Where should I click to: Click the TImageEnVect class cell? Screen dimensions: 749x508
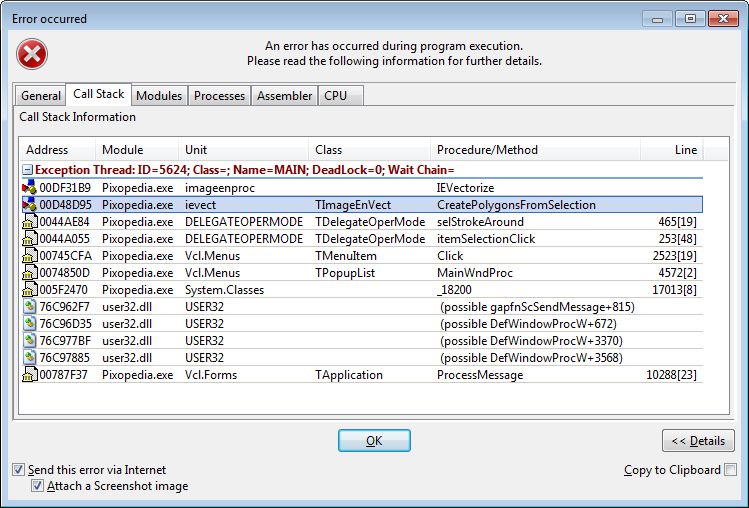[353, 205]
